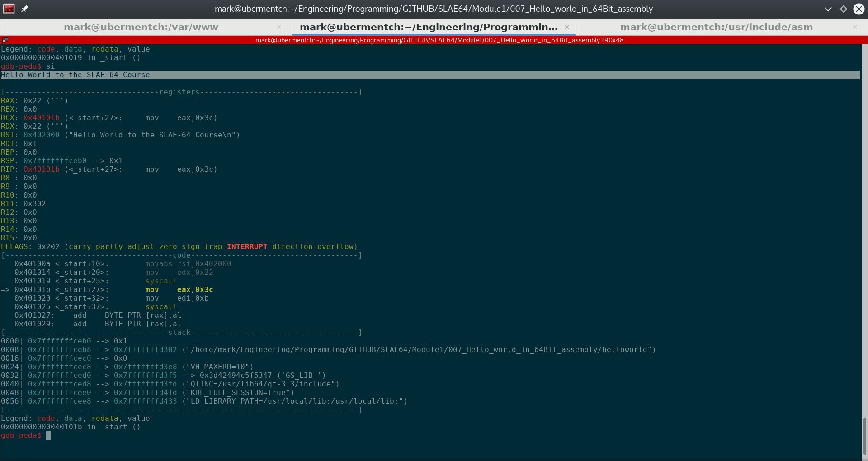
Task: Close the /usr/include/asm tab
Action: pyautogui.click(x=855, y=27)
